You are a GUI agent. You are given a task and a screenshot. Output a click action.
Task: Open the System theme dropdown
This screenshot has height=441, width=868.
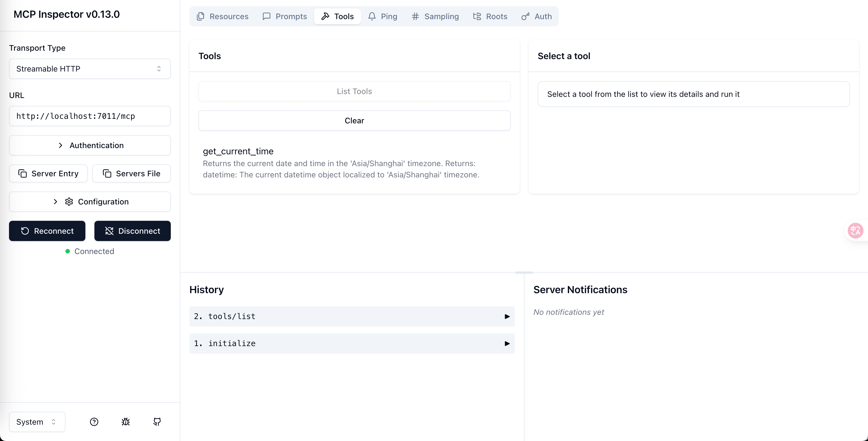(37, 422)
